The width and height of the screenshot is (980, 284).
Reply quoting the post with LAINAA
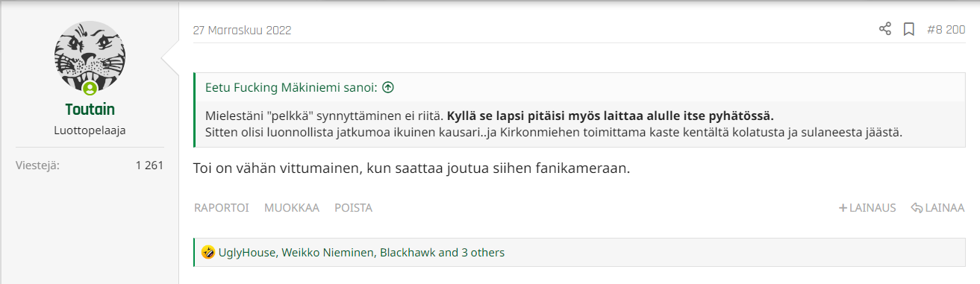coord(938,208)
